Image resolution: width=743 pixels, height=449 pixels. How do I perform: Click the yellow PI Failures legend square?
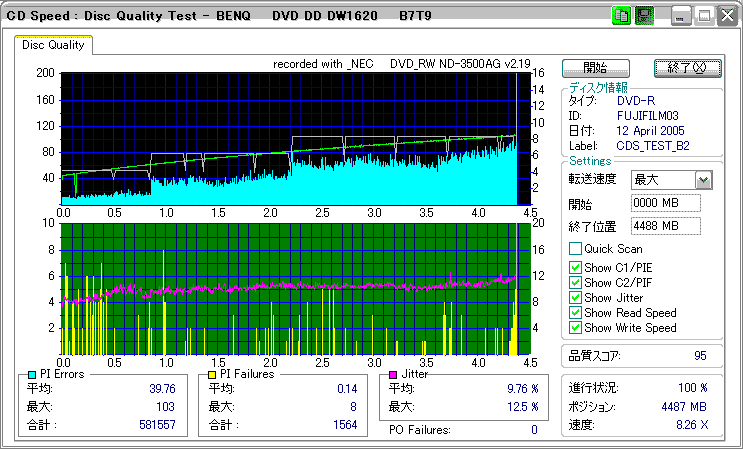(x=211, y=374)
